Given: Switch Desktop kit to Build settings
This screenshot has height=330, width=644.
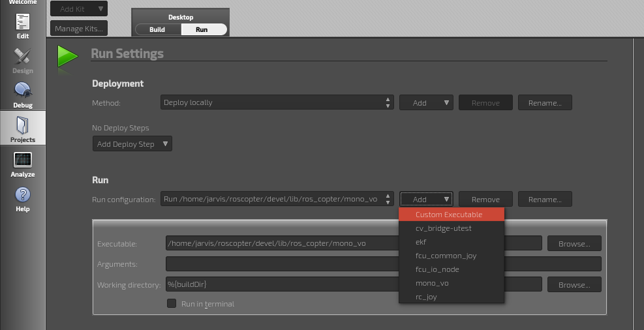Looking at the screenshot, I should (x=157, y=29).
